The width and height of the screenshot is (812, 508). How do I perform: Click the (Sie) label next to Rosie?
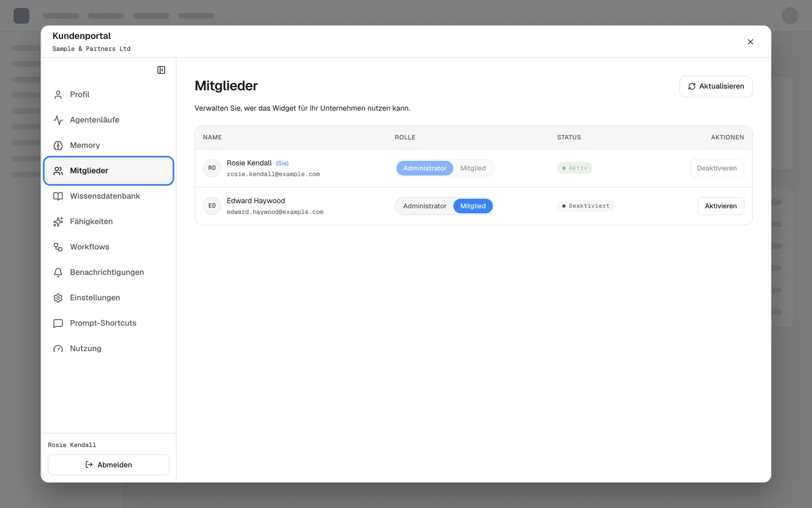[282, 163]
